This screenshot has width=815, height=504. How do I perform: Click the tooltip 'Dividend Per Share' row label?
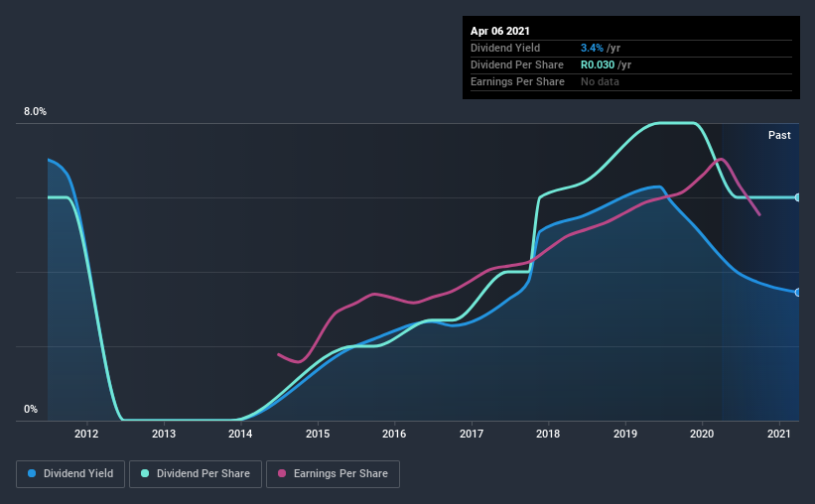point(516,64)
